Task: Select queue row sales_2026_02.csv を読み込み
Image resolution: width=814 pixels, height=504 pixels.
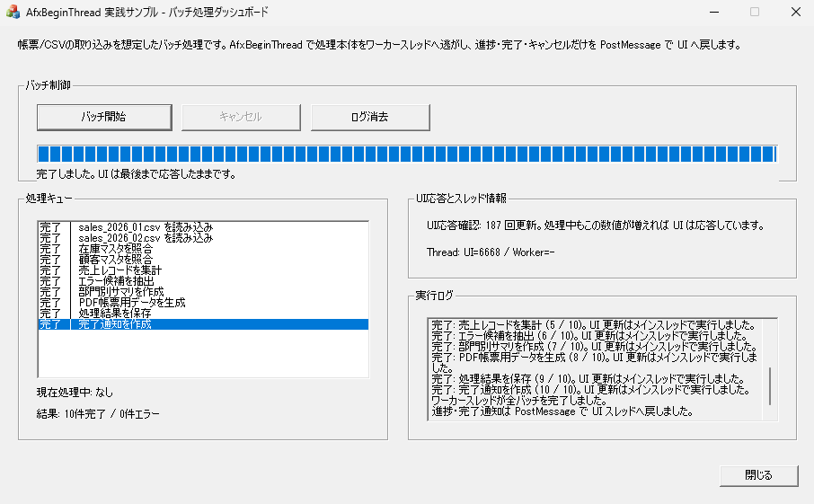Action: click(x=203, y=238)
